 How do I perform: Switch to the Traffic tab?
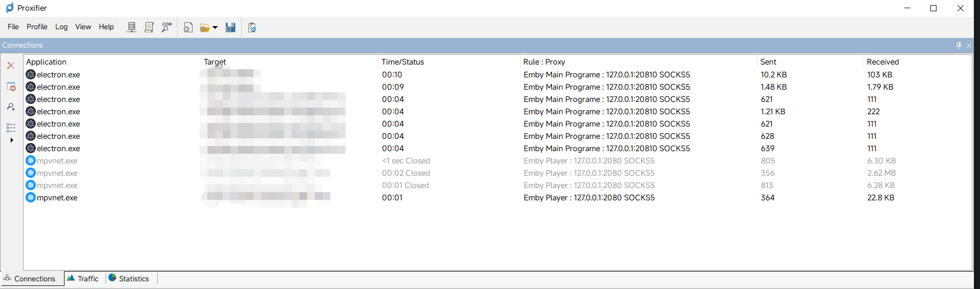83,279
